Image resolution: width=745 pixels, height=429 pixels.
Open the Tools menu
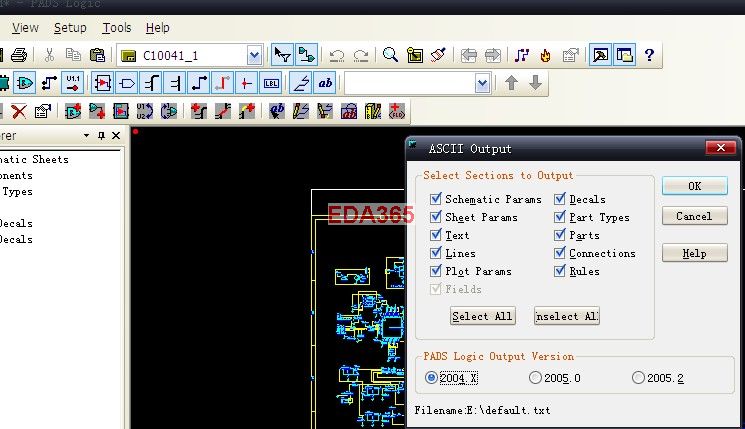pyautogui.click(x=116, y=28)
